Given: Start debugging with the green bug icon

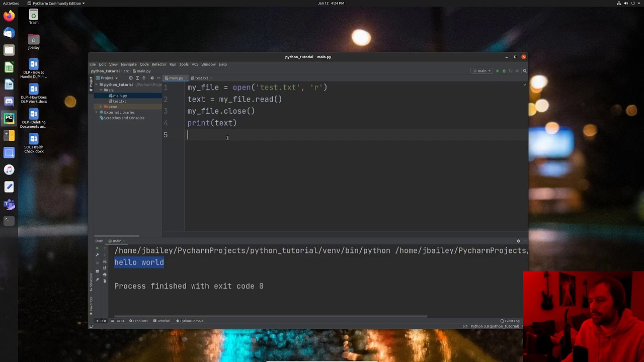Looking at the screenshot, I should tap(504, 71).
